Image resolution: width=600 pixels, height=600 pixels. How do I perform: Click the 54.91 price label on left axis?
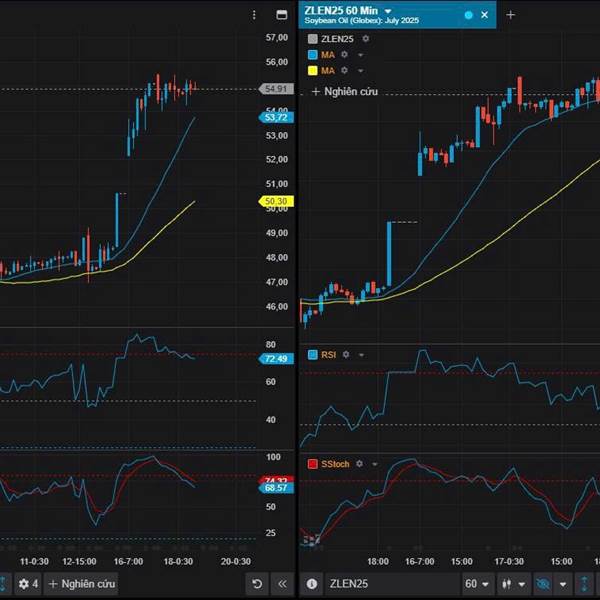pos(276,89)
